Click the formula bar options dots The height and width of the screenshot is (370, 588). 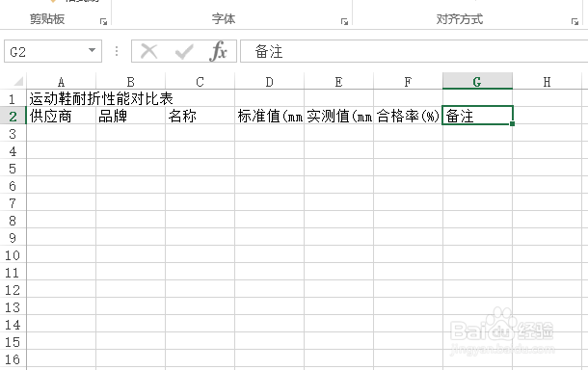(x=117, y=51)
